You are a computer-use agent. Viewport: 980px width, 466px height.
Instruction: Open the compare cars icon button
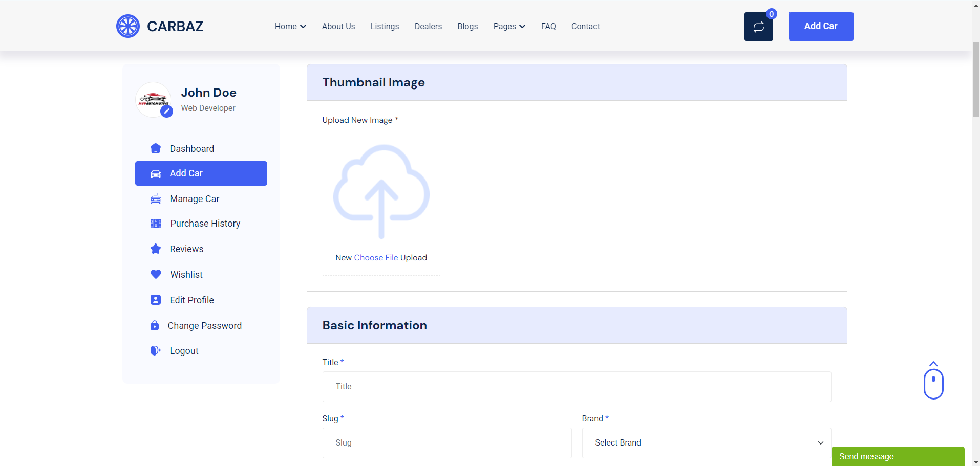[758, 27]
